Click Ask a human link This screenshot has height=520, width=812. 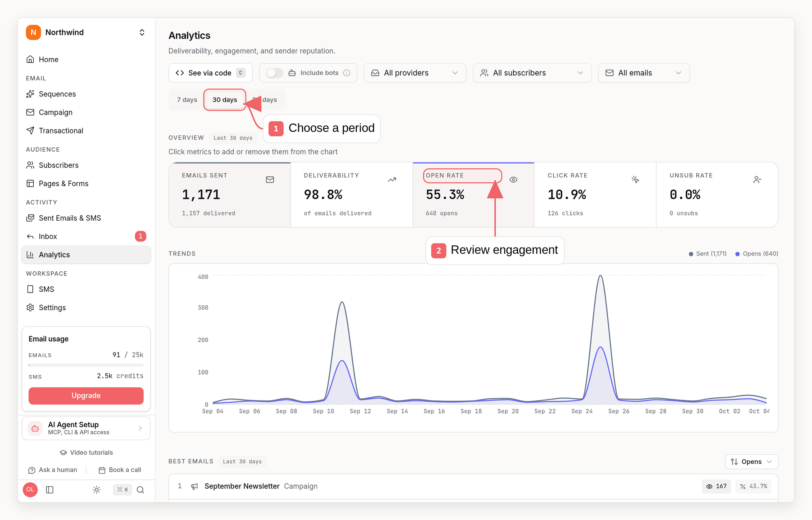coord(53,470)
